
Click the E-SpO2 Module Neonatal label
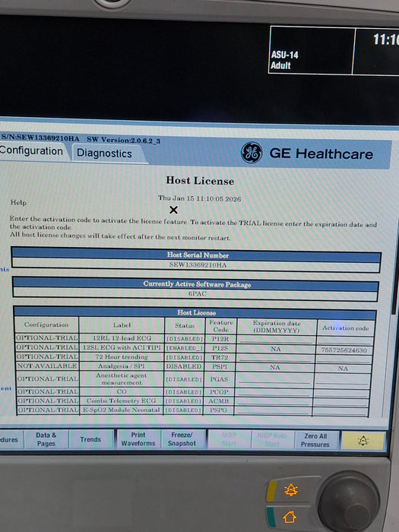click(122, 410)
